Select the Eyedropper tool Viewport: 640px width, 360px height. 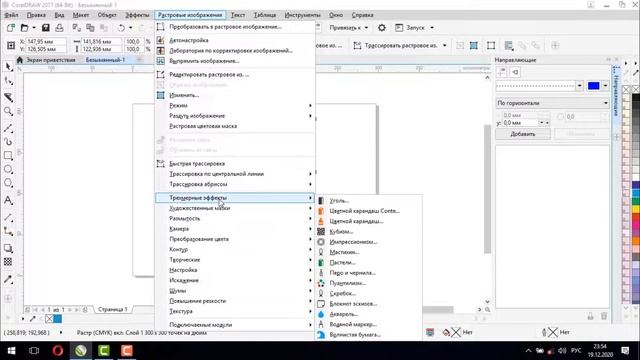8,280
